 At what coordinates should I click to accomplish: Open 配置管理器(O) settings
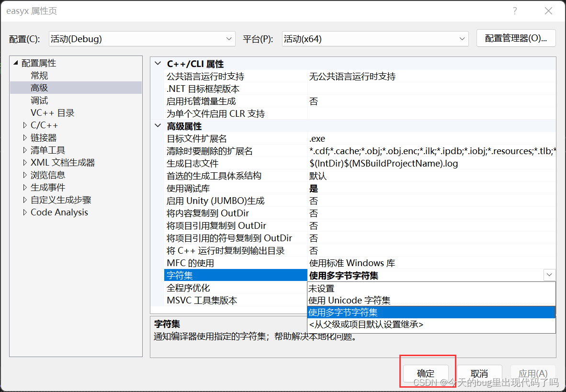point(516,38)
